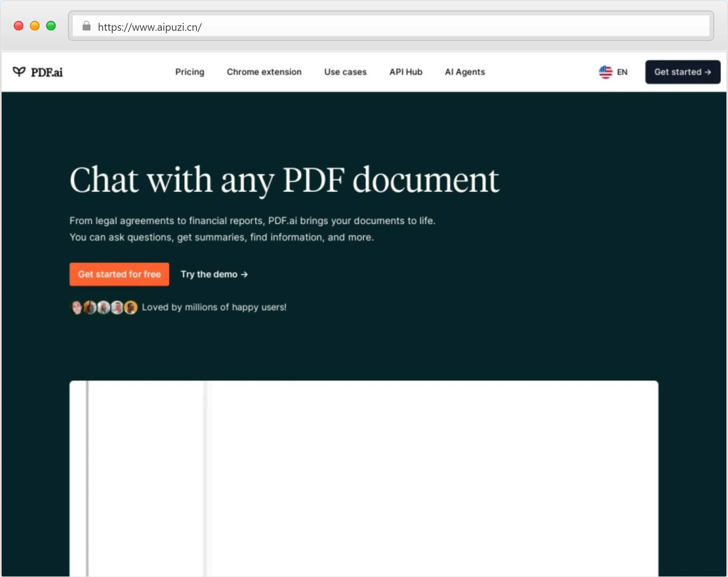
Task: Click the yellow minimize window button
Action: coord(35,26)
